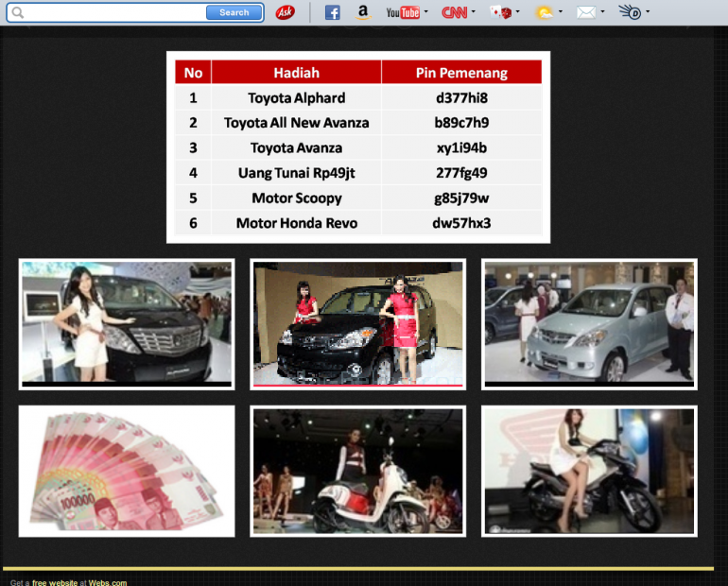Select the 'Motor Scoopy' cell
Screen dimensions: 728x586
pyautogui.click(x=296, y=198)
